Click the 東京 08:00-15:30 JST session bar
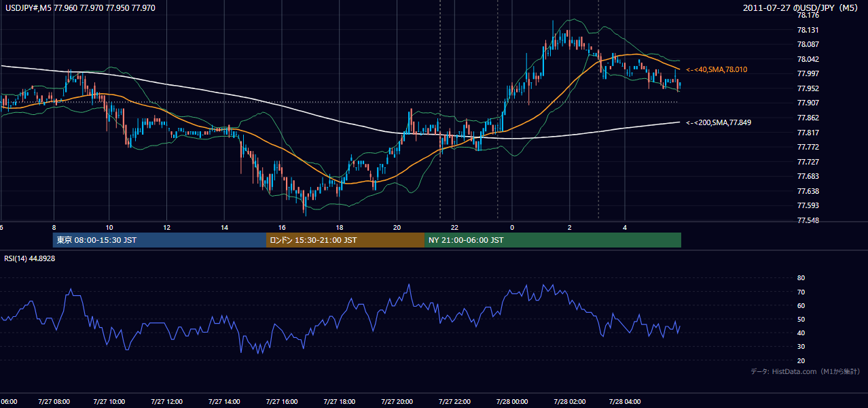868x408 pixels. [160, 240]
